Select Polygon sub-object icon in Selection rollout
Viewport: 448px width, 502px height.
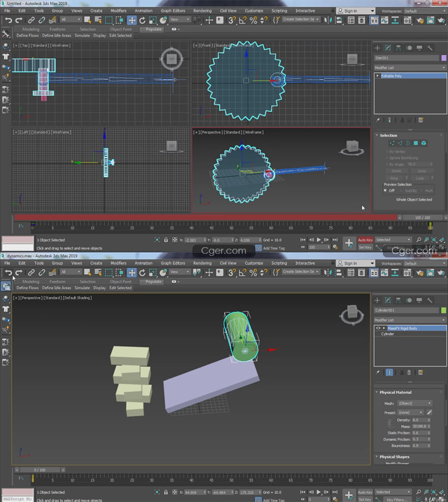(x=416, y=143)
